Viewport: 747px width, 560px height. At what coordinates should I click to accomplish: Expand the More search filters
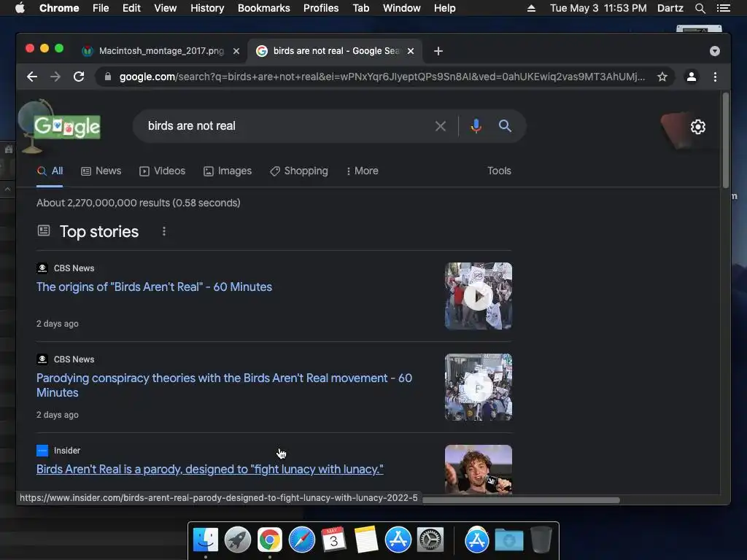pos(362,171)
